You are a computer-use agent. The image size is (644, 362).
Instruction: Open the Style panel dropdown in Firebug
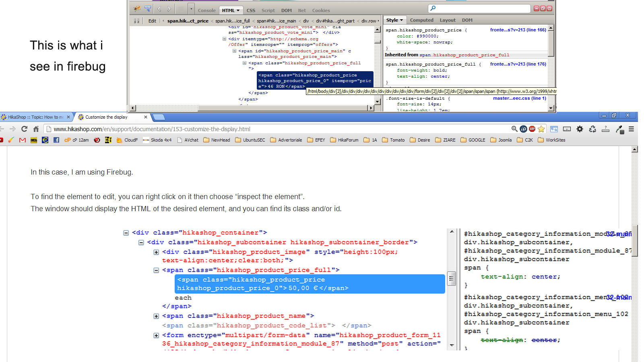point(394,20)
